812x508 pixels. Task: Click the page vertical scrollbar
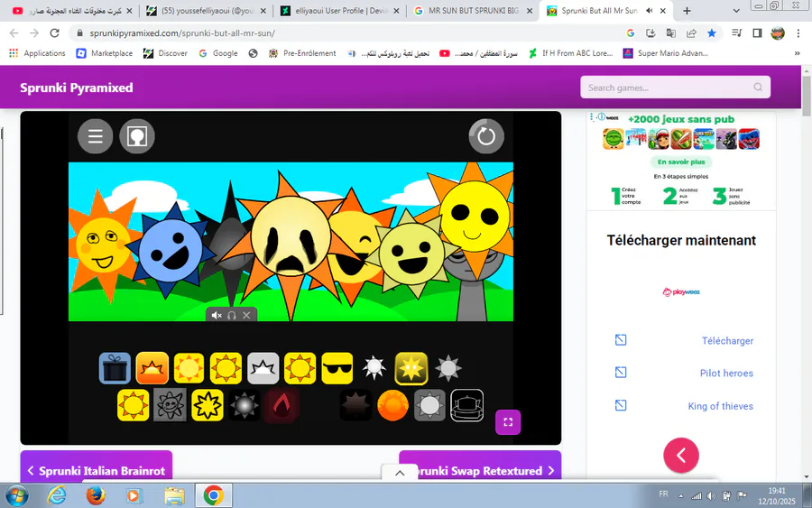click(806, 96)
